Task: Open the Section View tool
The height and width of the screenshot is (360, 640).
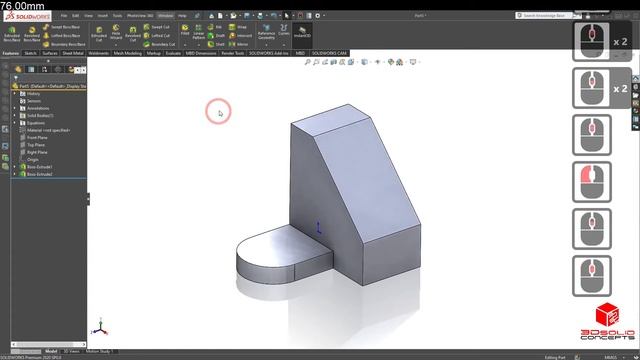Action: (333, 62)
